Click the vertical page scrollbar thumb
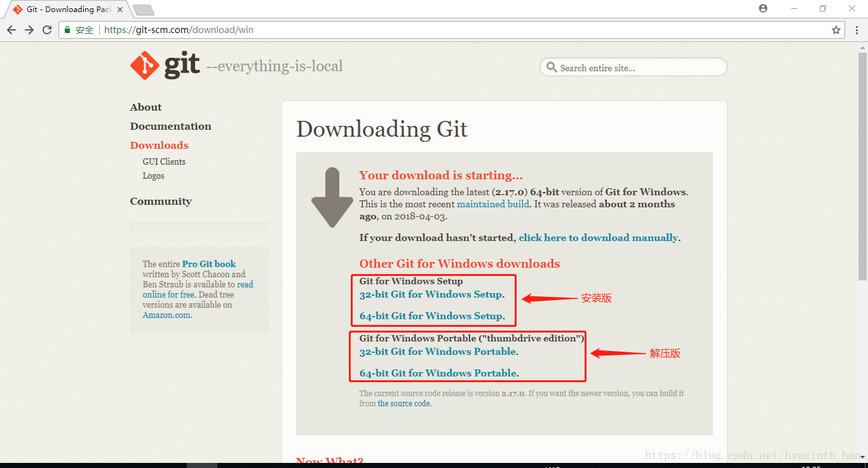The width and height of the screenshot is (868, 468). tap(862, 167)
